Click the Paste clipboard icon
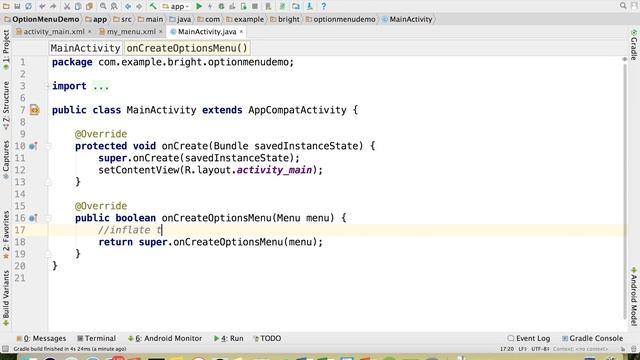 [x=89, y=6]
